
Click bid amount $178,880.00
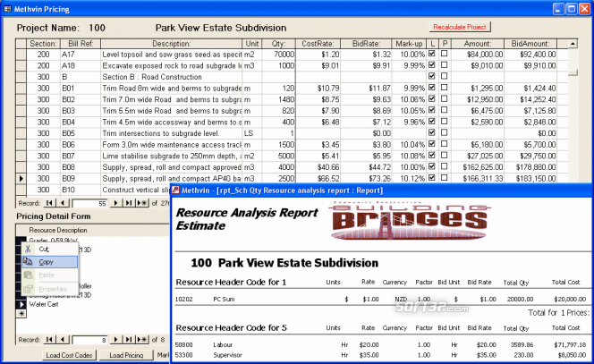click(530, 167)
